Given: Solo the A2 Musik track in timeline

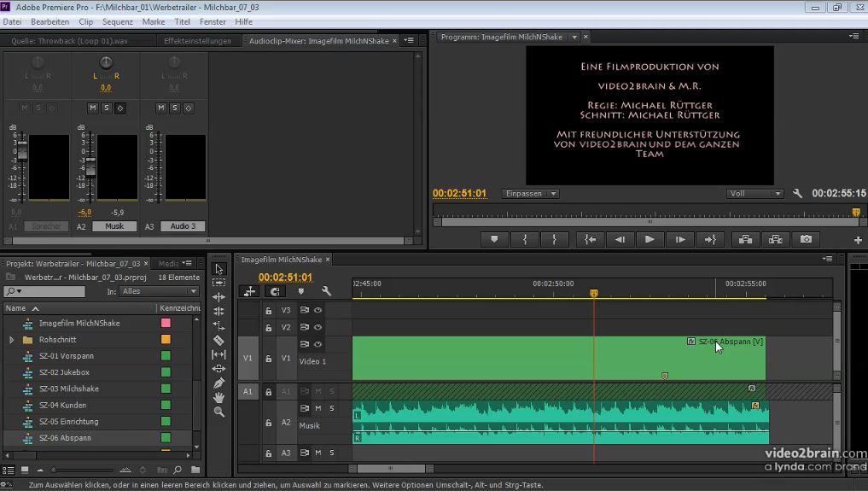Looking at the screenshot, I should pos(332,408).
